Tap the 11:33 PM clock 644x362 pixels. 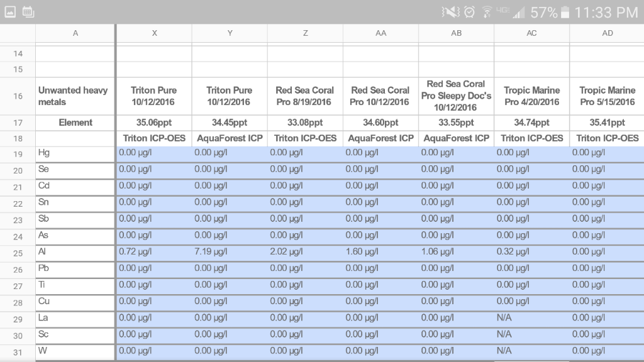tap(606, 13)
